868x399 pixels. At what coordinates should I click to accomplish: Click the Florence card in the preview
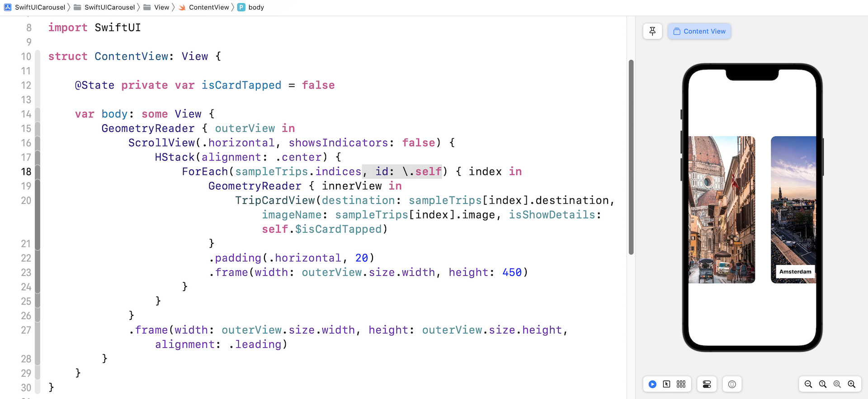(x=722, y=210)
